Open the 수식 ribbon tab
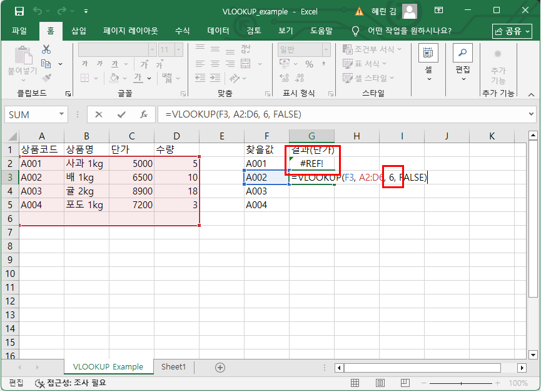The height and width of the screenshot is (392, 541). pyautogui.click(x=182, y=31)
